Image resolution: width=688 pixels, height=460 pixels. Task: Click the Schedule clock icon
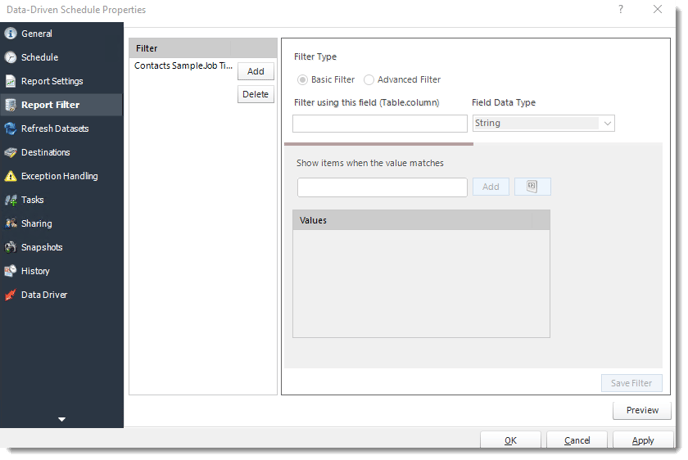(11, 57)
